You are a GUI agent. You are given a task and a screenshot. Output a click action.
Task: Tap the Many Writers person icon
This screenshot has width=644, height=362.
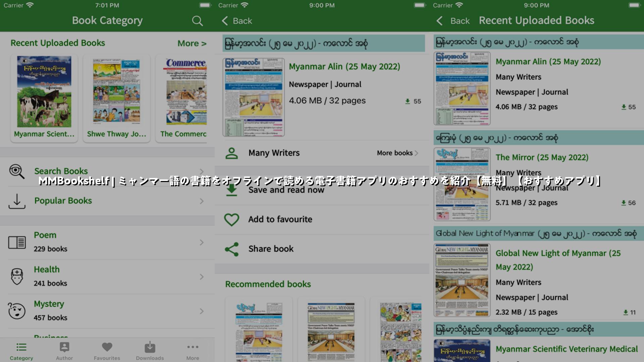231,153
